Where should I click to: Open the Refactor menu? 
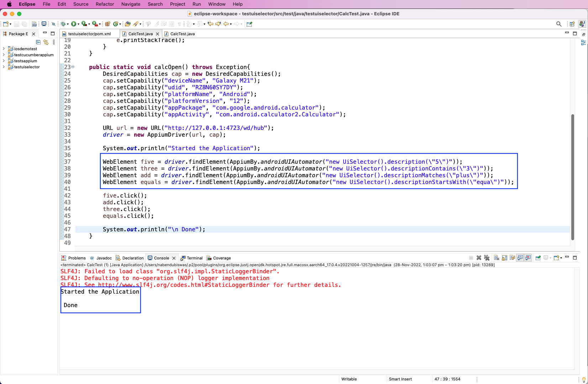(x=105, y=4)
